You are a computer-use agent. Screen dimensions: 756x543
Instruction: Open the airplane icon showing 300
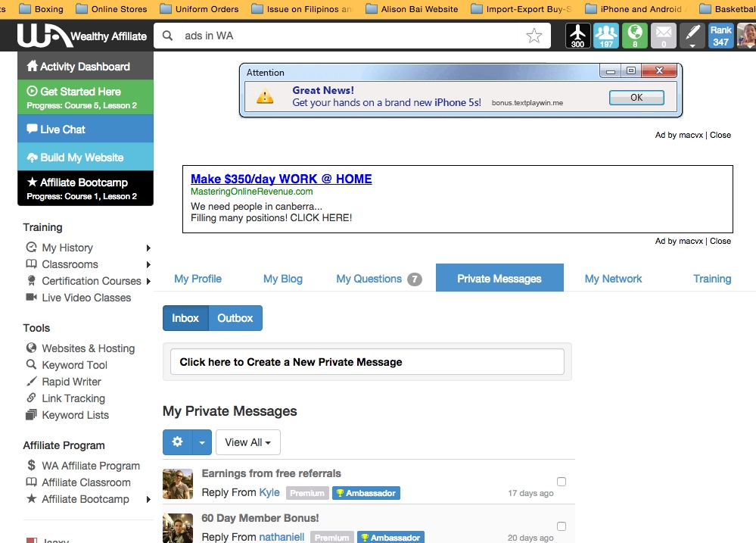tap(577, 36)
